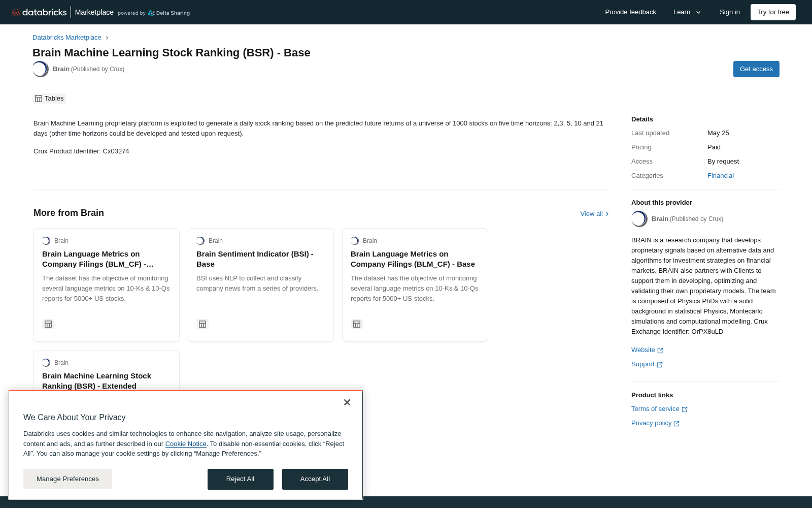The height and width of the screenshot is (508, 812).
Task: Open Manage Preferences for cookies
Action: click(x=67, y=479)
